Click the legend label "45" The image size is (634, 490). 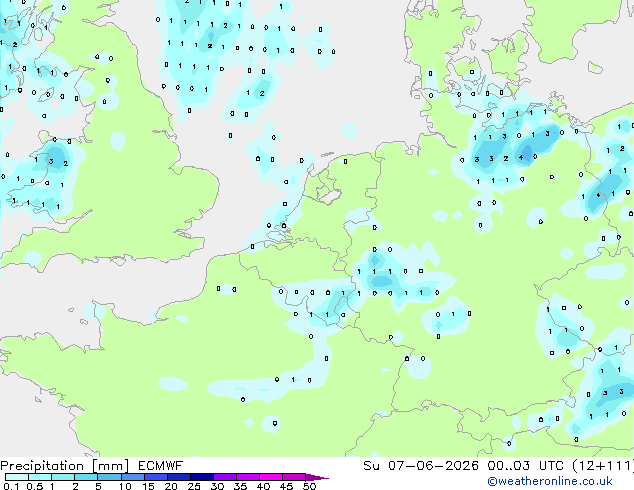pos(287,486)
